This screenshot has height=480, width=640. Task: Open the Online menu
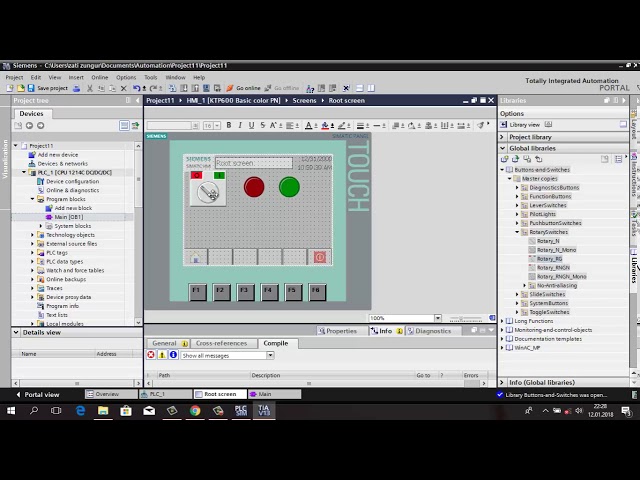coord(100,78)
